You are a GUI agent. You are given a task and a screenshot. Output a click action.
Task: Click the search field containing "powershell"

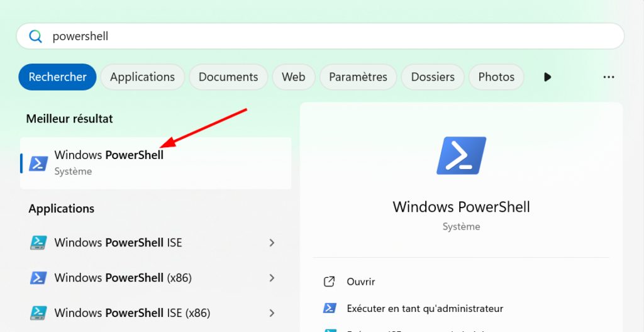click(x=320, y=36)
